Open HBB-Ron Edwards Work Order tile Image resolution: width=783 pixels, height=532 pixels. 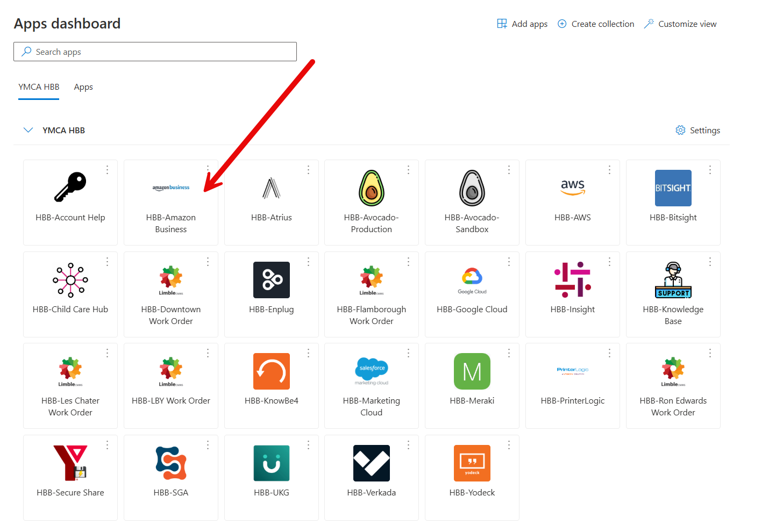tap(673, 386)
